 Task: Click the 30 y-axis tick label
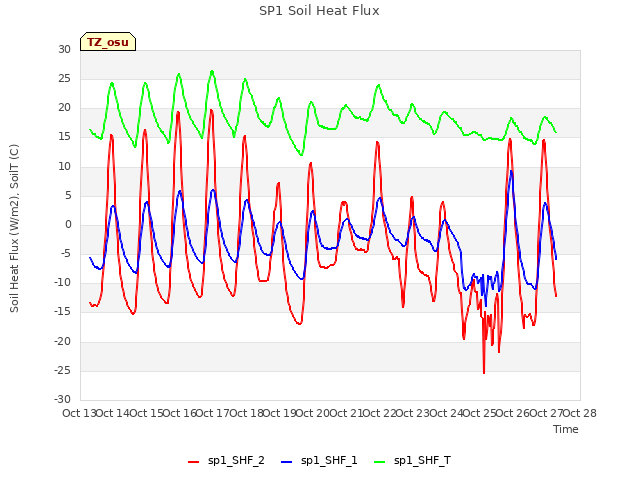[x=64, y=49]
